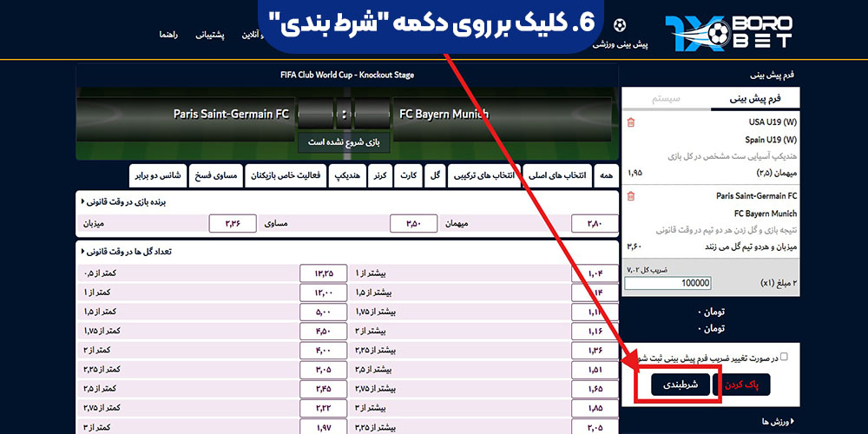Collapse the برنده بازی در وقت قانونی section
The image size is (868, 434).
[83, 202]
